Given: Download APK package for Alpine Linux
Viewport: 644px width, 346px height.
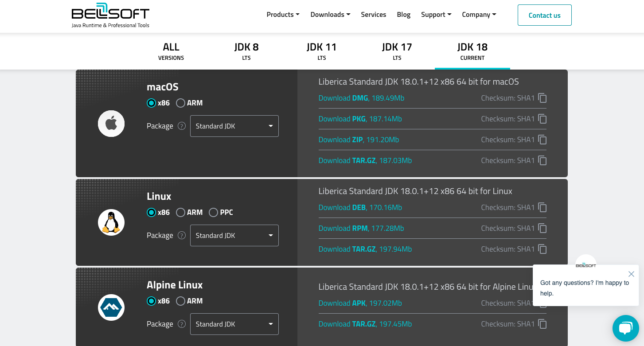Looking at the screenshot, I should 360,303.
